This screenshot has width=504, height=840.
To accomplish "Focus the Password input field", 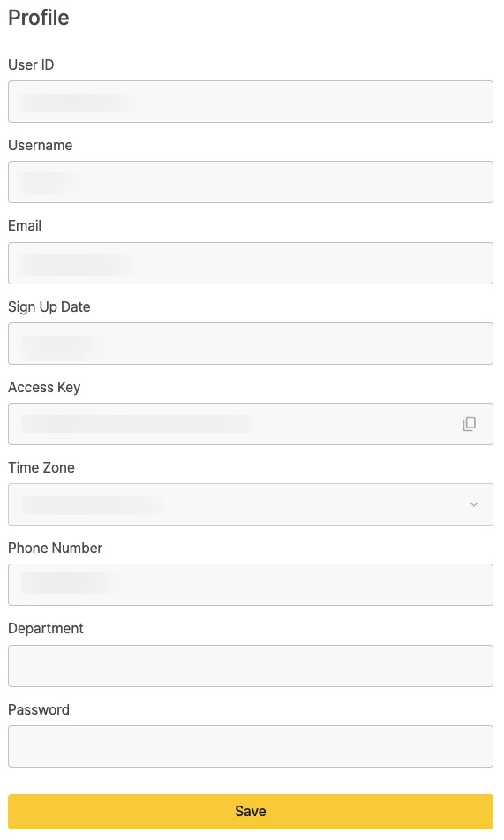I will [251, 746].
